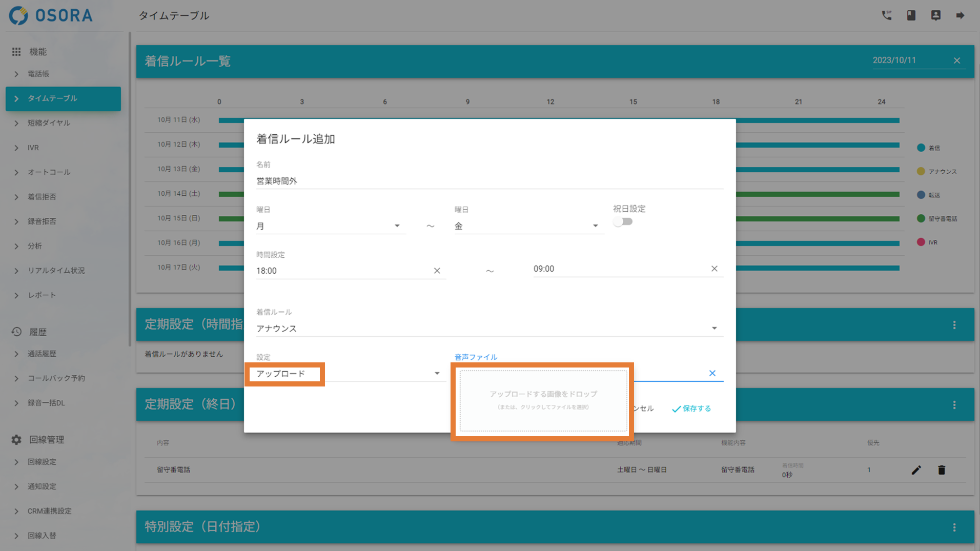Click the 名前 input field
Screen dimensions: 980x551
click(489, 181)
